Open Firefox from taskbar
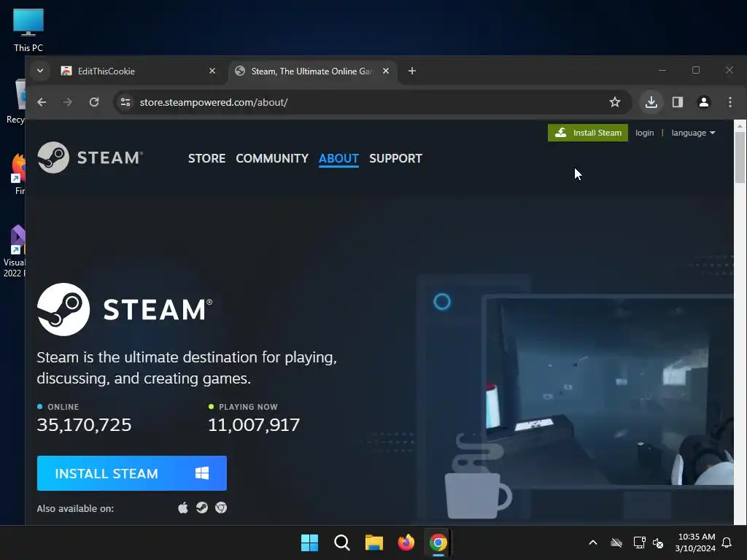The height and width of the screenshot is (560, 747). [x=406, y=542]
